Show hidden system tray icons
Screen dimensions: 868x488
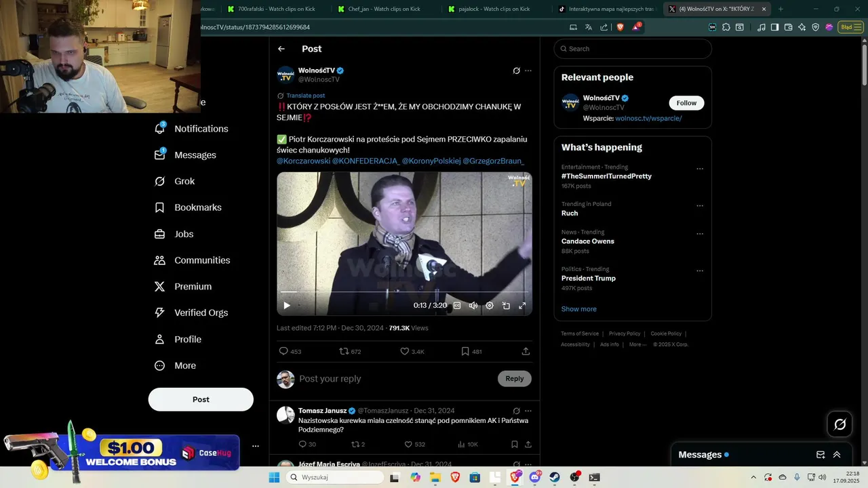coord(753,477)
